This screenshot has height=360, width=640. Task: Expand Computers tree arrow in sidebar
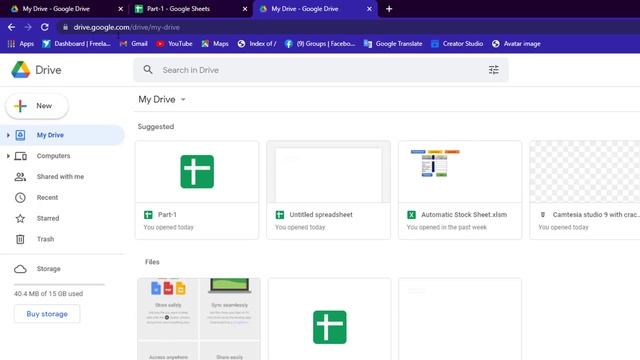click(8, 156)
